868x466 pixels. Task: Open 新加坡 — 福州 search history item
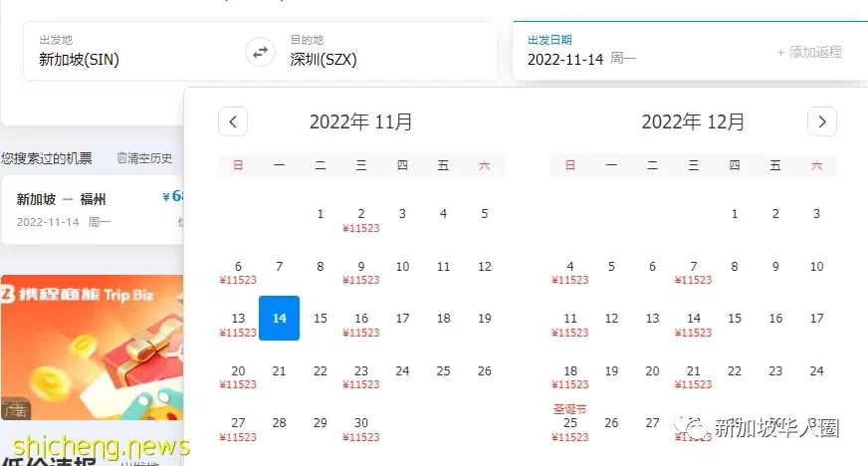point(93,210)
